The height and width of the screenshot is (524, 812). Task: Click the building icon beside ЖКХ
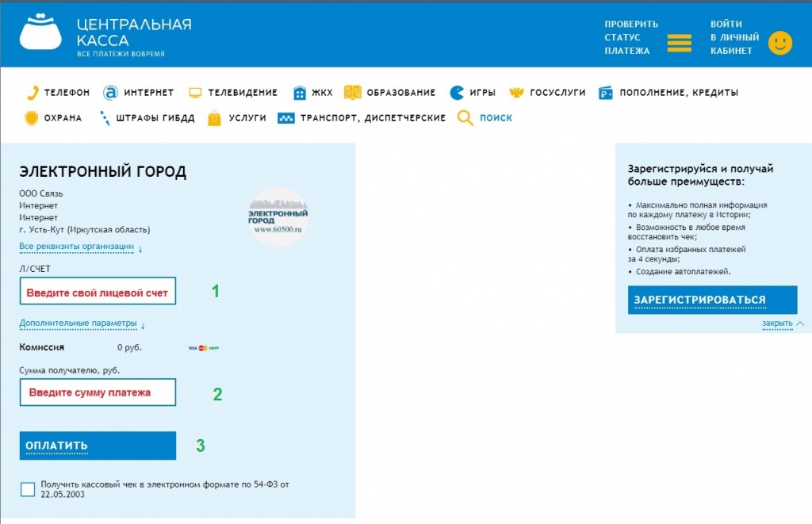tap(299, 93)
